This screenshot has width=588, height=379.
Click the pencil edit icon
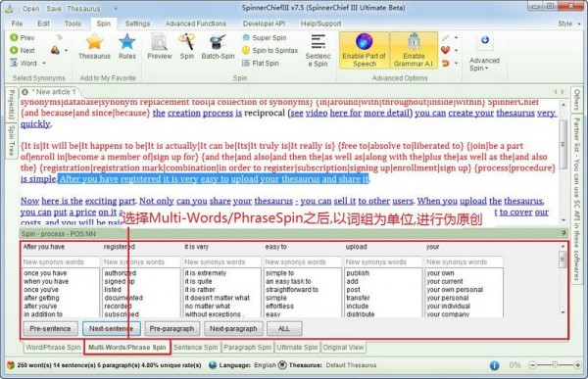click(x=445, y=38)
